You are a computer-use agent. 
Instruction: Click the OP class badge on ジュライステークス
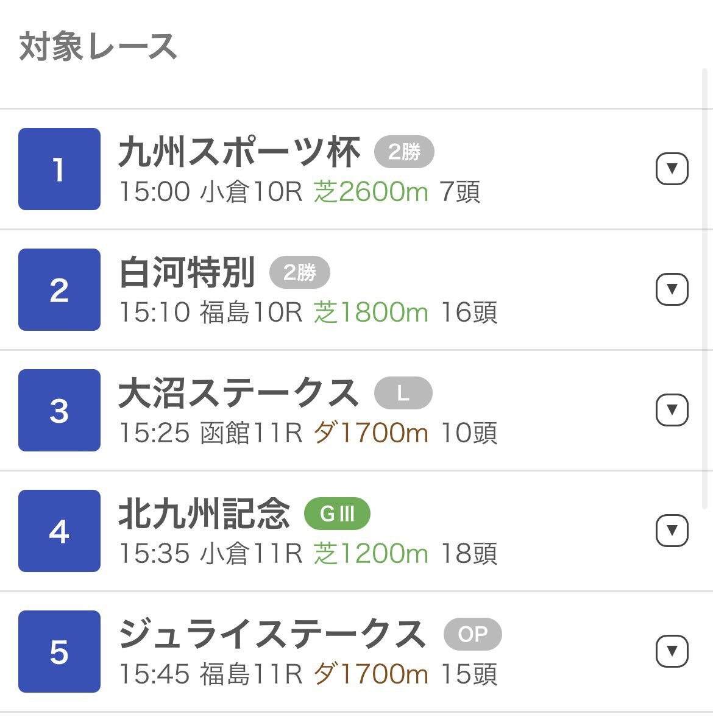coord(473,634)
